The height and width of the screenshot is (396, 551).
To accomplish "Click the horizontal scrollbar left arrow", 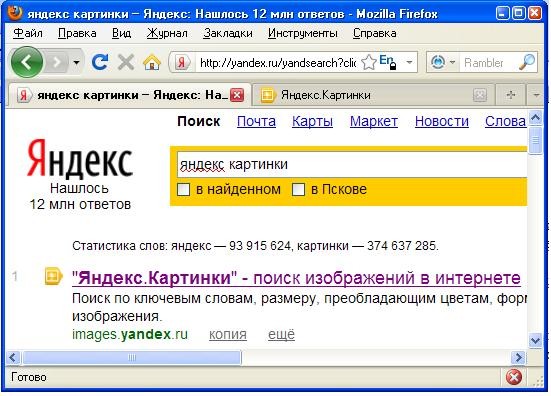I will pyautogui.click(x=13, y=358).
